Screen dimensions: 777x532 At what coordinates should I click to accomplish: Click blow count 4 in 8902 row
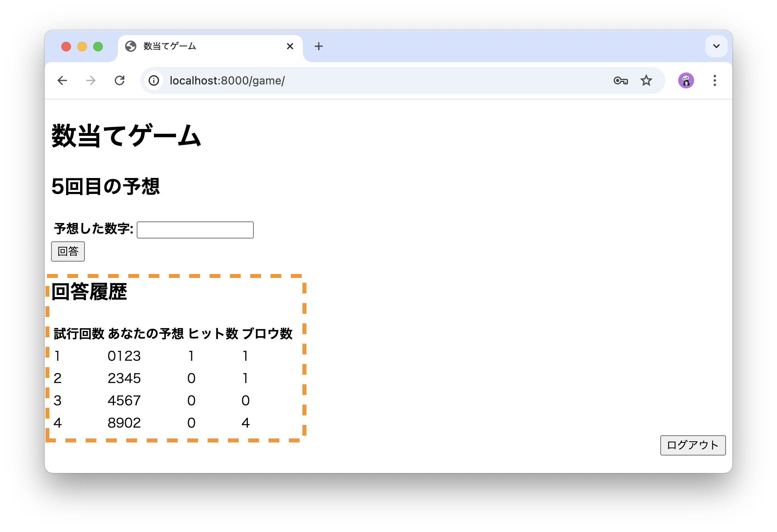[245, 423]
